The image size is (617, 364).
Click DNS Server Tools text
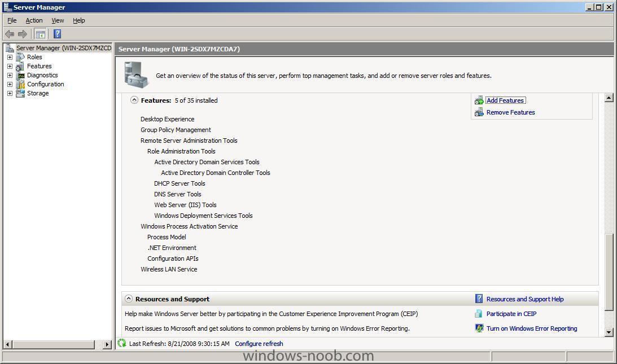click(178, 194)
